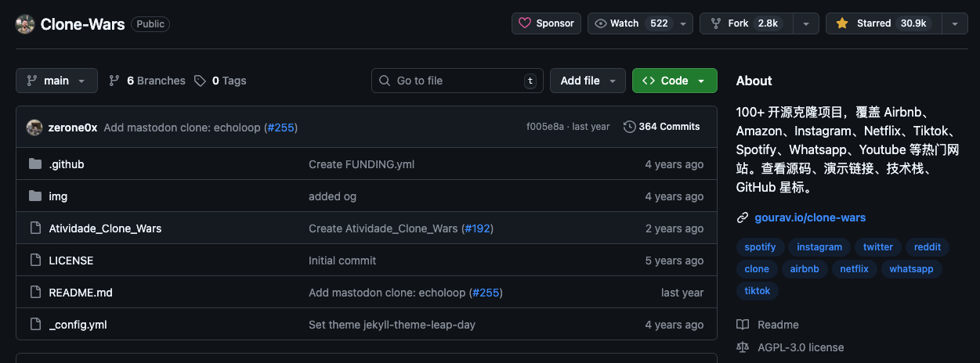The height and width of the screenshot is (363, 980).
Task: Click the Sponsor heart button
Action: point(546,23)
